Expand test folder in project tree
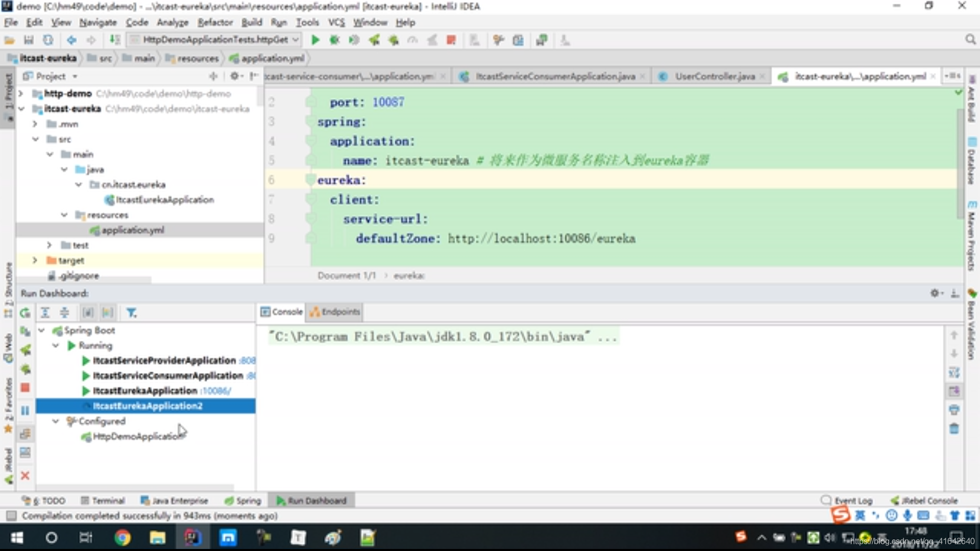Viewport: 980px width, 551px height. 50,245
